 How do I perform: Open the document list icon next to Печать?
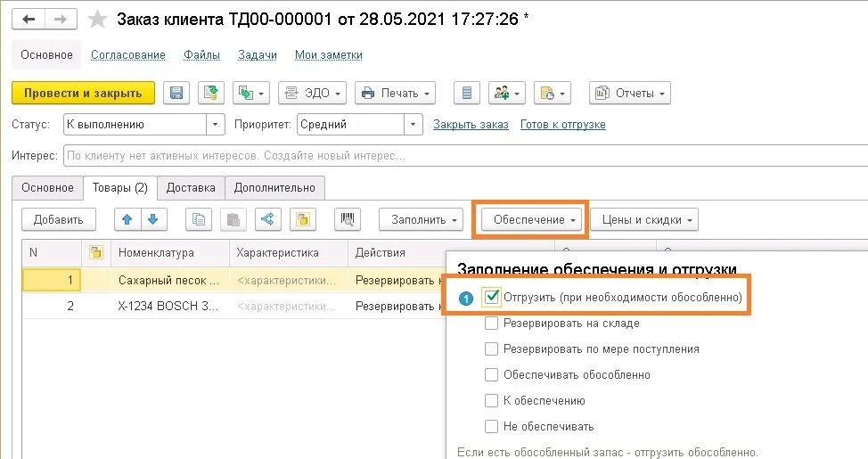pos(467,93)
